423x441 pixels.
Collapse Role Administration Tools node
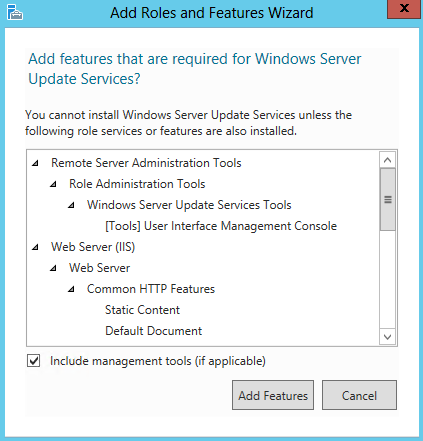pos(53,184)
